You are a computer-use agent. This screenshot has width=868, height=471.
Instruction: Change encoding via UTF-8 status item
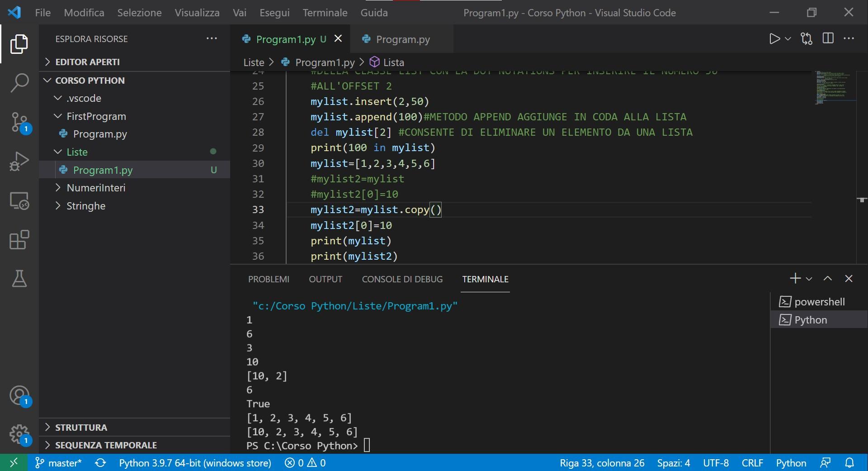pos(716,462)
